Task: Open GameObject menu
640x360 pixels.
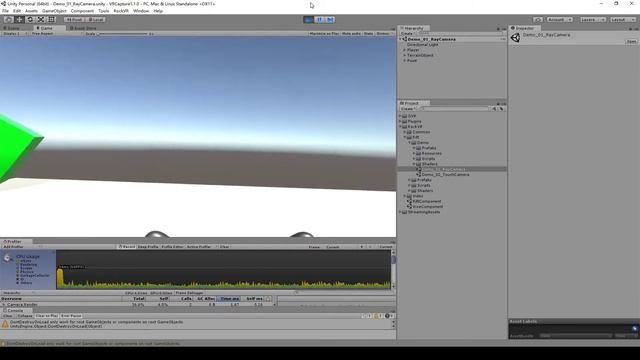Action: point(54,11)
